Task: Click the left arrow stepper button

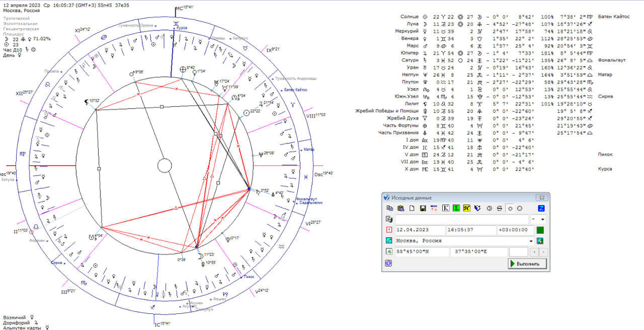Action: coord(535,252)
